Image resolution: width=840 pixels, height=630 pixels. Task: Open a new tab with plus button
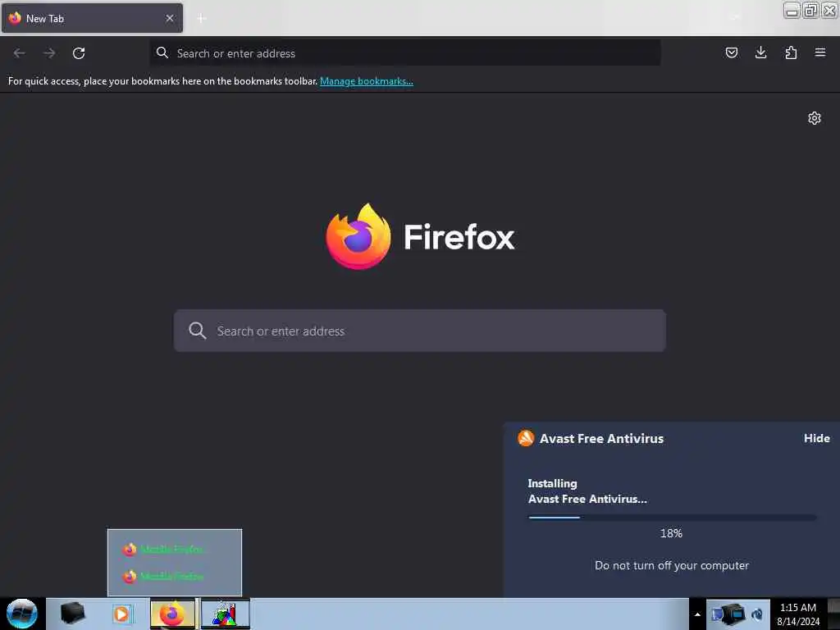click(202, 18)
